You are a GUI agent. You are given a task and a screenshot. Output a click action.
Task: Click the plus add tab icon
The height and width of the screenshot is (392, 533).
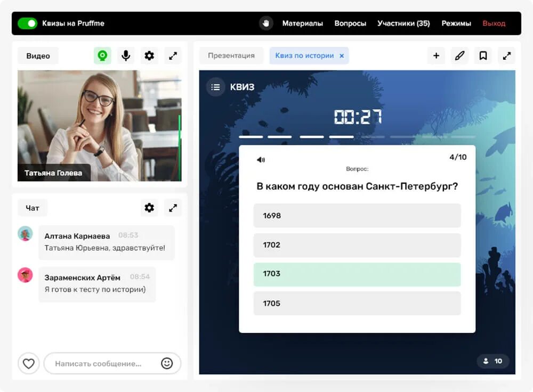pyautogui.click(x=436, y=56)
